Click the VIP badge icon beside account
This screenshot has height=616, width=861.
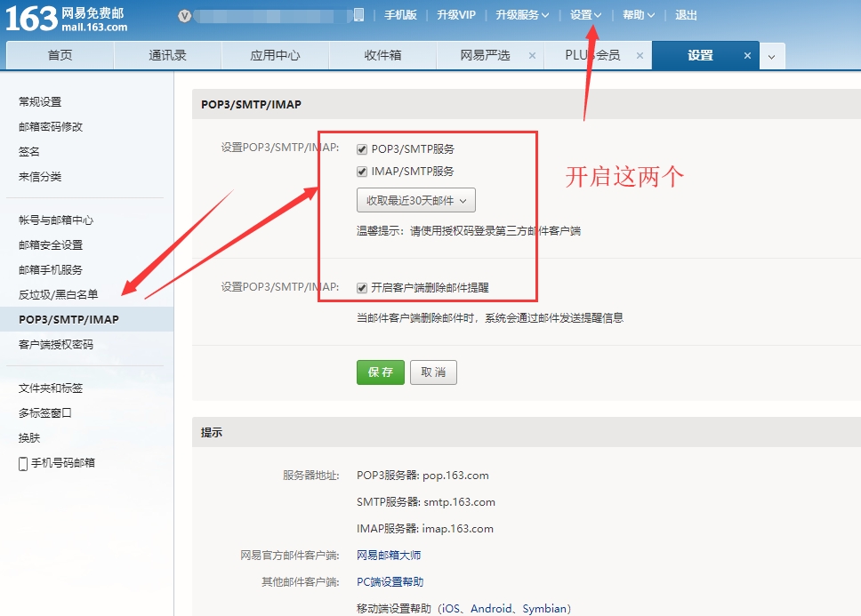click(184, 15)
